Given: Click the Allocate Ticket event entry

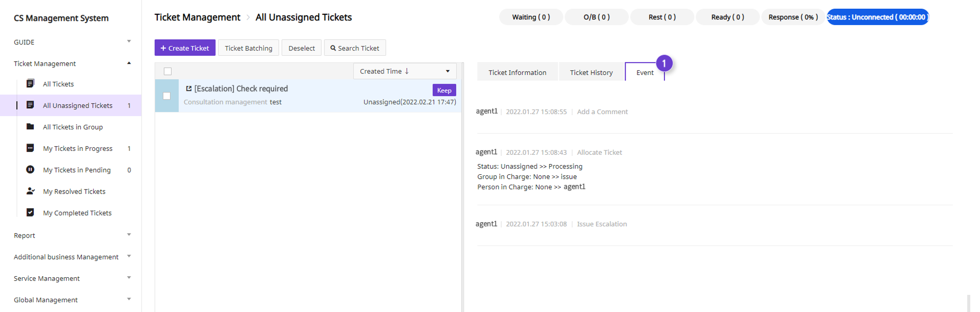Looking at the screenshot, I should 599,152.
